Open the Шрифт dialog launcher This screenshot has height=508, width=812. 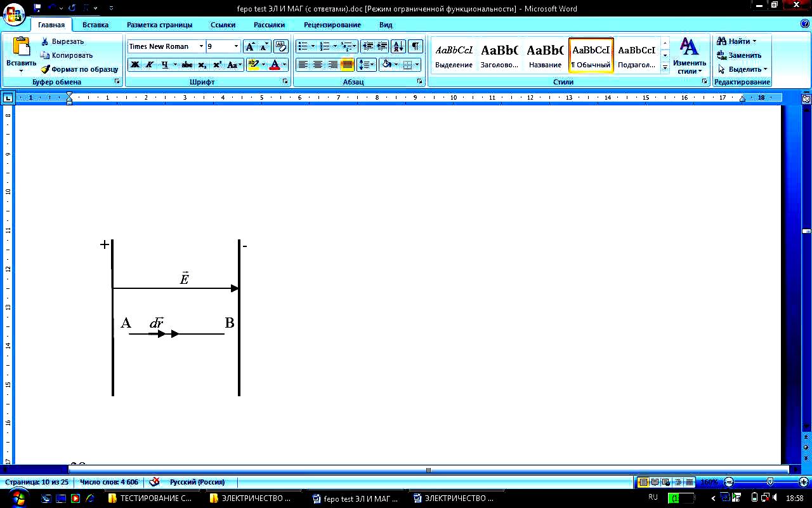point(284,82)
